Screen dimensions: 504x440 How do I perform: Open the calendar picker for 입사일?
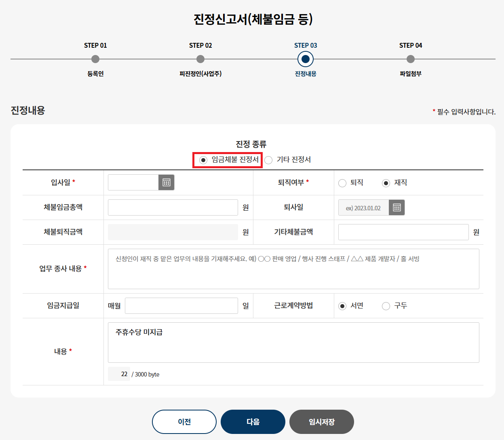(x=166, y=182)
